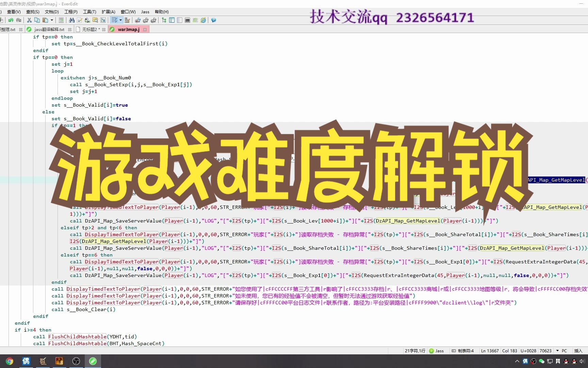Viewport: 588px width, 368px height.
Task: Click the Undo toolbar icon
Action: [11, 20]
